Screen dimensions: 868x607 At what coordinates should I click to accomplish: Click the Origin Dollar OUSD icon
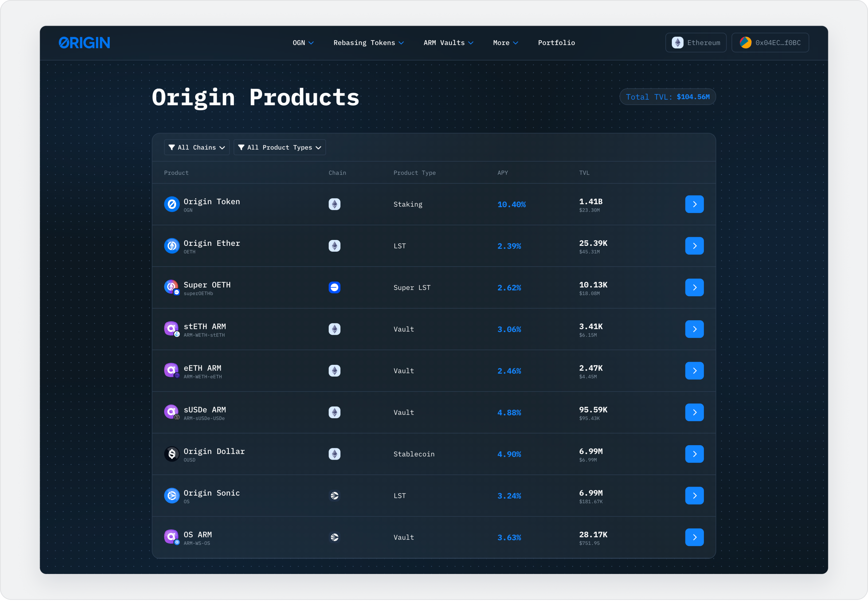[x=172, y=454]
